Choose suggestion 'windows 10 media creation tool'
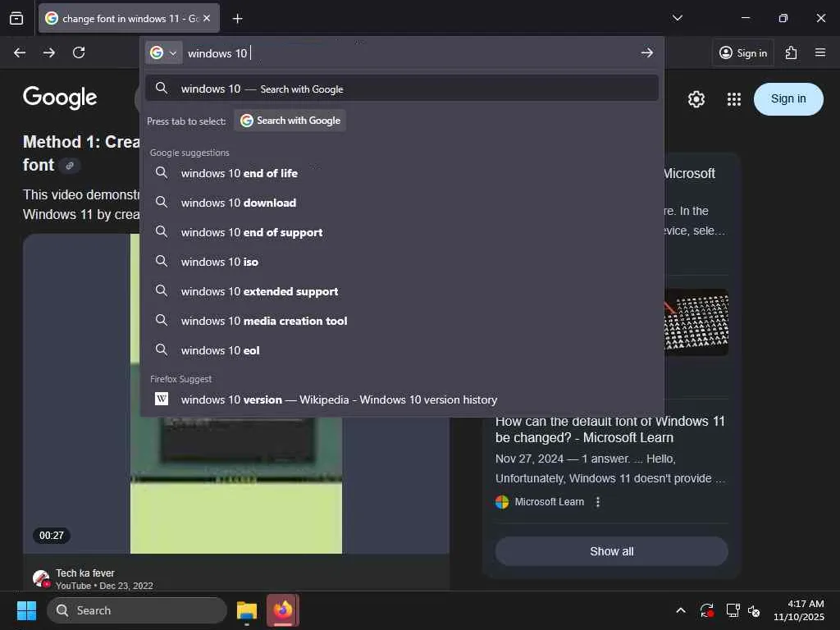 click(402, 321)
